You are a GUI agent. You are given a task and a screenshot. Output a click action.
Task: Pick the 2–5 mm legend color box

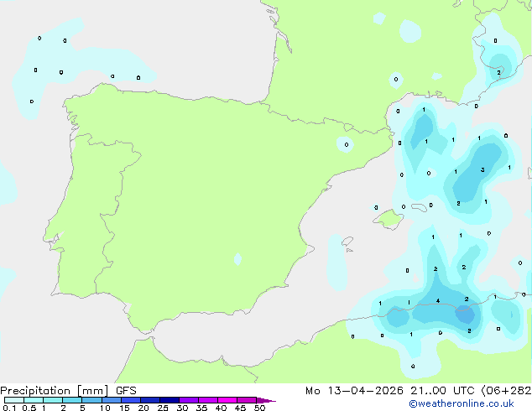point(72,400)
